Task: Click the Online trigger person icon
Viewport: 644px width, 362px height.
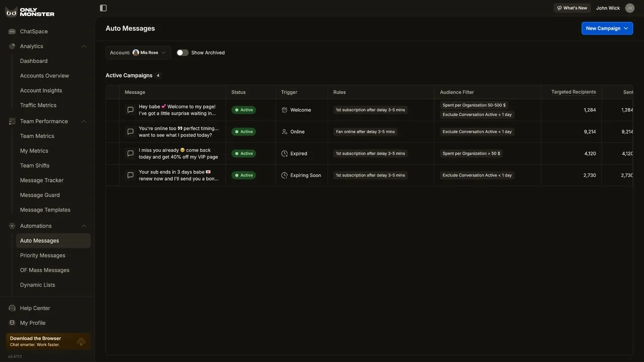Action: [x=284, y=132]
